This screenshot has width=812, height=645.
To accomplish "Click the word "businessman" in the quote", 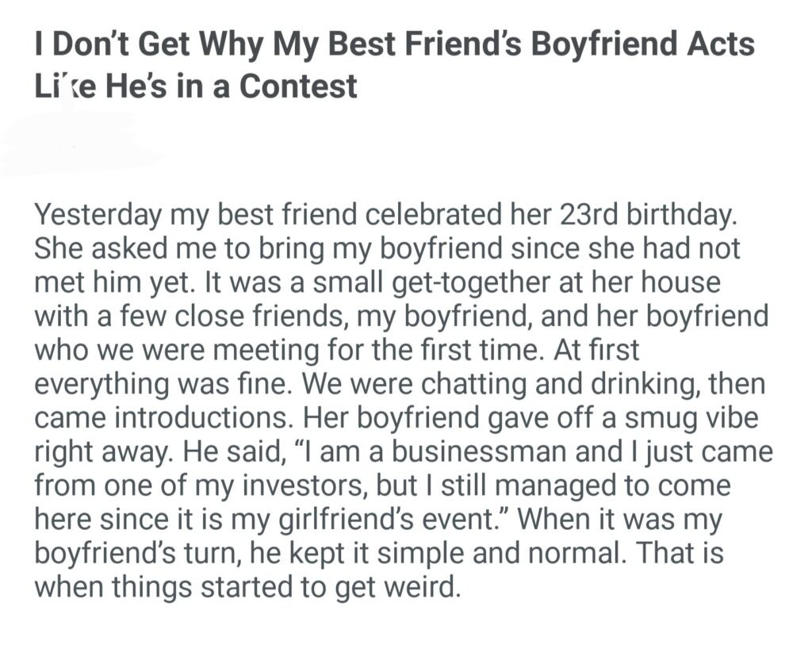I will pyautogui.click(x=460, y=449).
